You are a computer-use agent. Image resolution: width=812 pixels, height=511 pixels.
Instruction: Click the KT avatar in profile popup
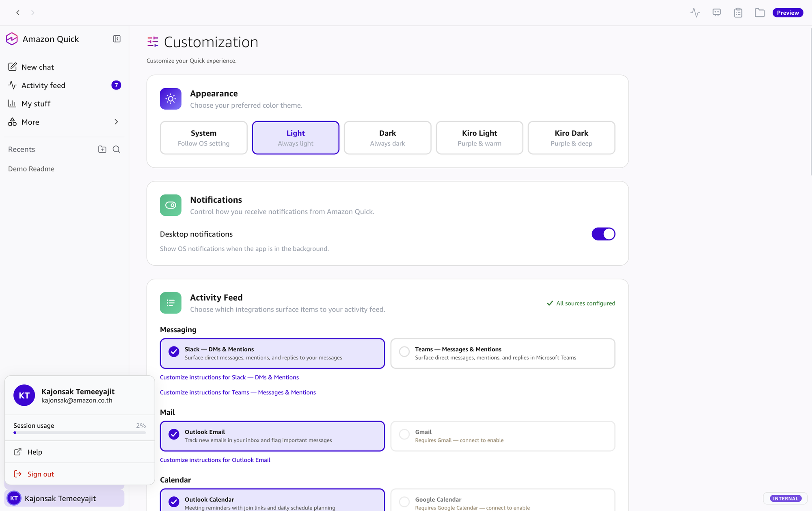pos(24,395)
